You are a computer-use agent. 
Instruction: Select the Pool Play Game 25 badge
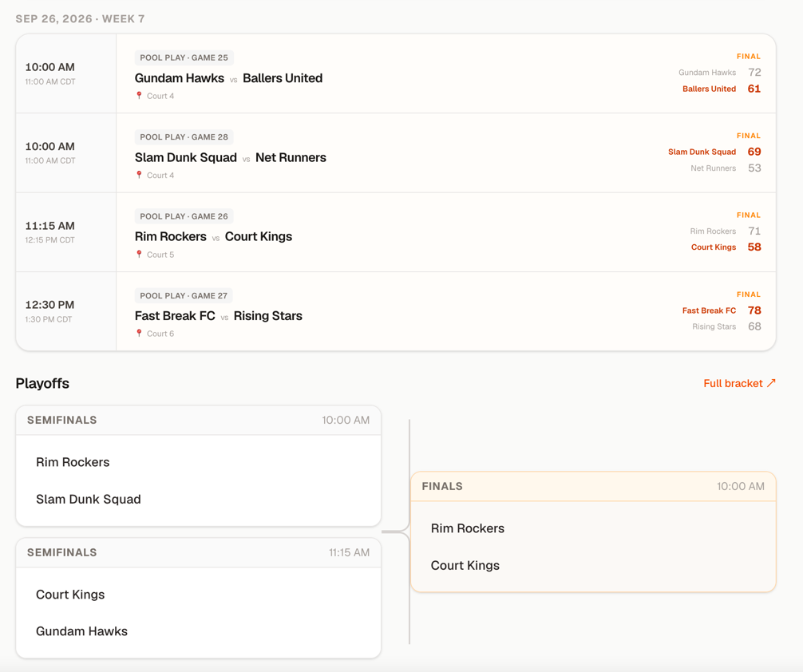184,58
